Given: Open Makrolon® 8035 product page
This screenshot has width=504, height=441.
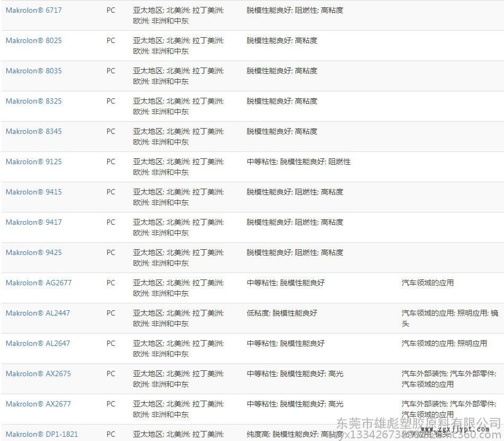Looking at the screenshot, I should pyautogui.click(x=33, y=71).
